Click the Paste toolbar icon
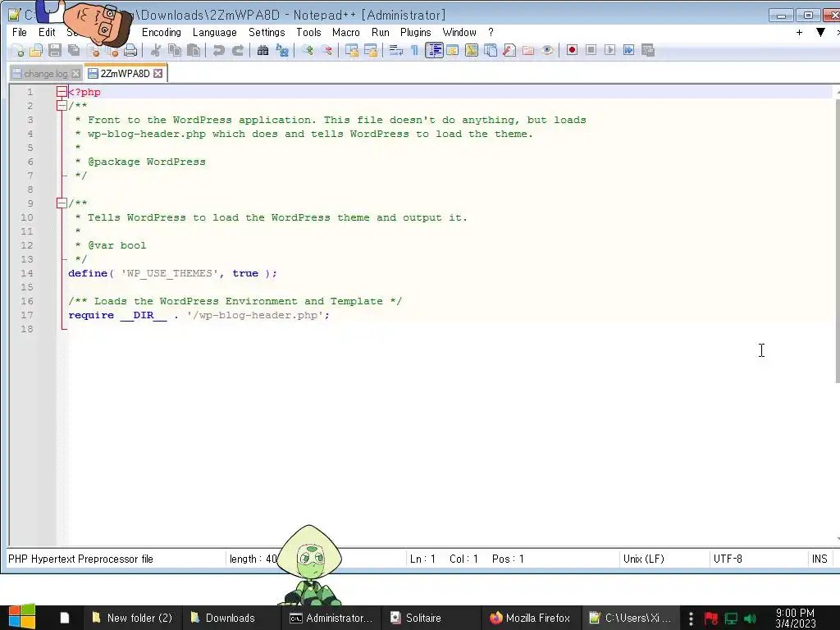 pos(194,50)
